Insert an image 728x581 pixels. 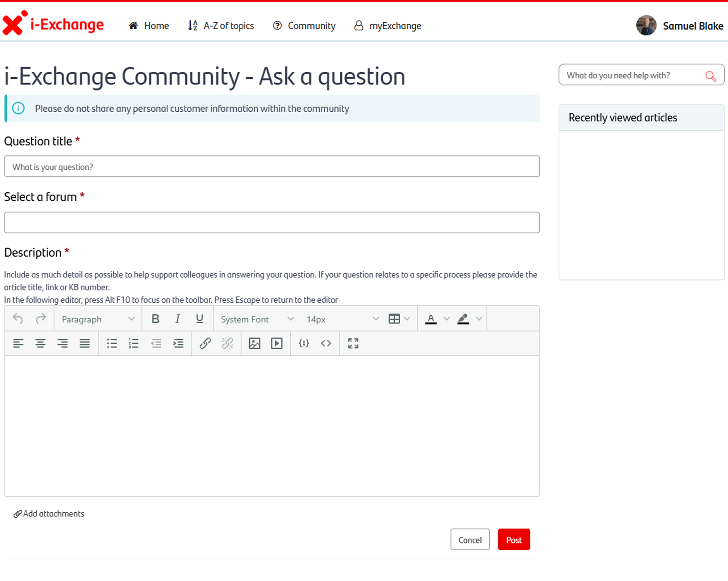pyautogui.click(x=255, y=343)
